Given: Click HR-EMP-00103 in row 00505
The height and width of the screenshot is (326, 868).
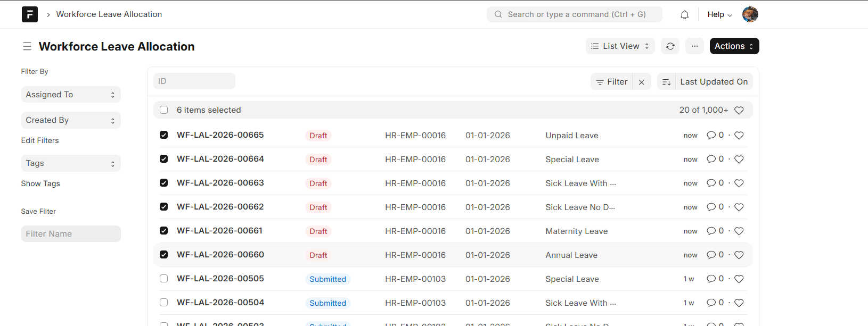Looking at the screenshot, I should [415, 279].
